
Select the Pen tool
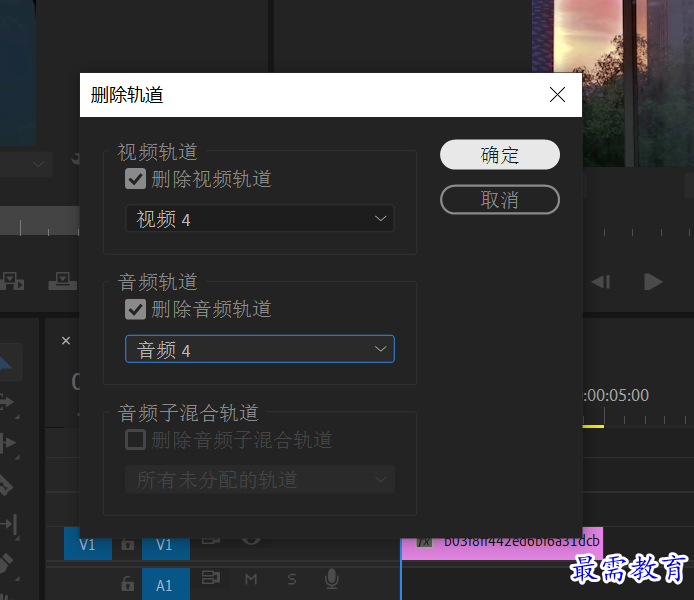click(x=6, y=565)
